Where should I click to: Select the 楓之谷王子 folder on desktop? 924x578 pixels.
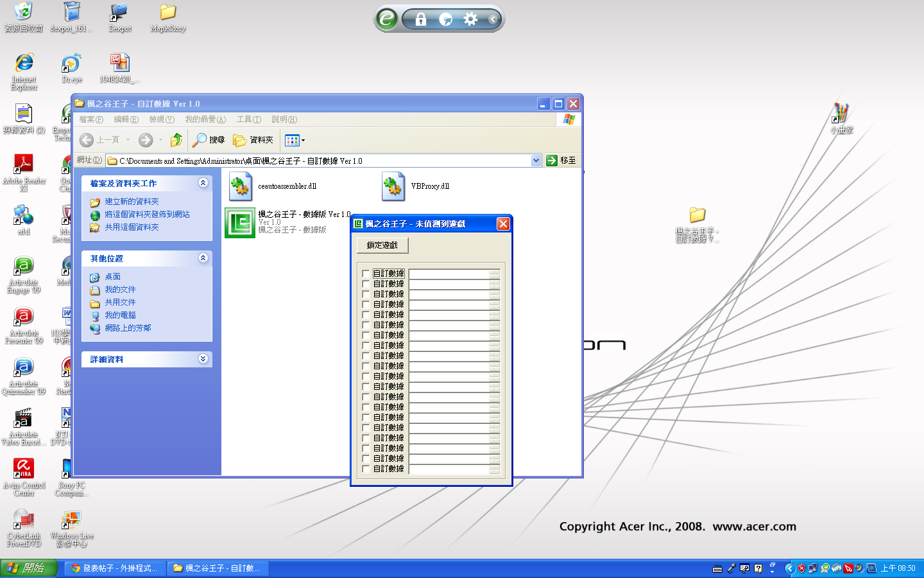pyautogui.click(x=697, y=225)
